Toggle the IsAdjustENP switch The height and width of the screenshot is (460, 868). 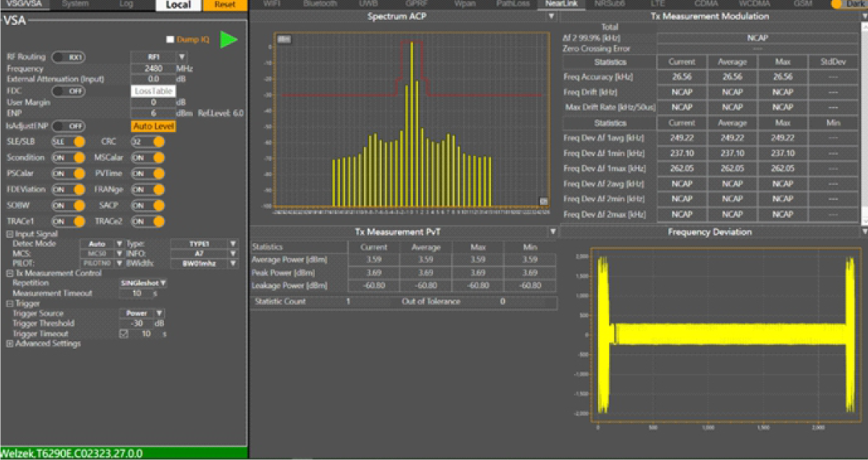[x=68, y=125]
